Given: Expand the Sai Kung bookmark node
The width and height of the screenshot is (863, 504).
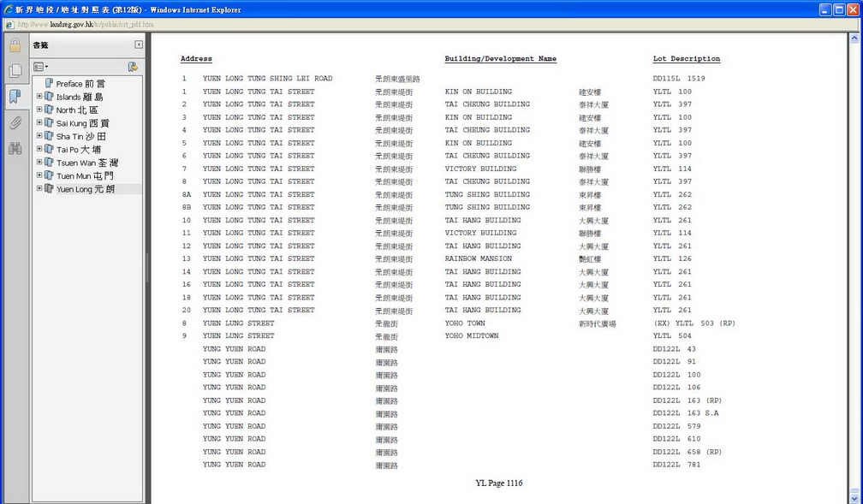Looking at the screenshot, I should point(39,123).
